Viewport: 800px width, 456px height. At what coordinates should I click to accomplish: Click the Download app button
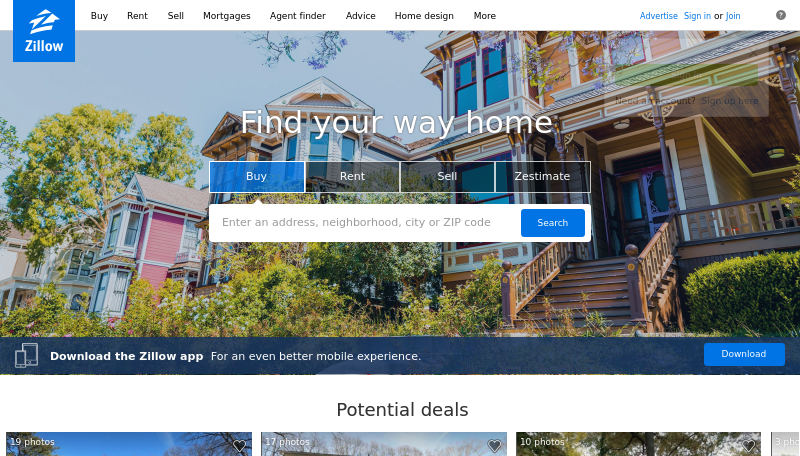pyautogui.click(x=744, y=354)
